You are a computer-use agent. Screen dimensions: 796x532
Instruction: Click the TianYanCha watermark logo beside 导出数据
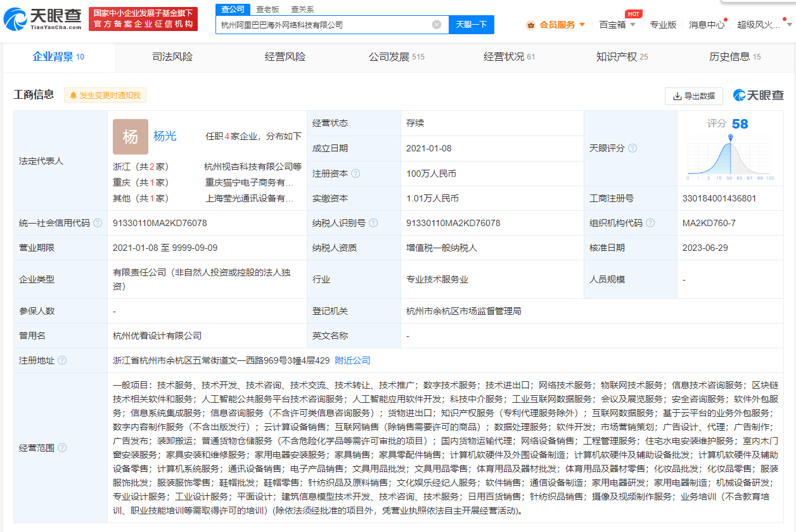pos(759,95)
